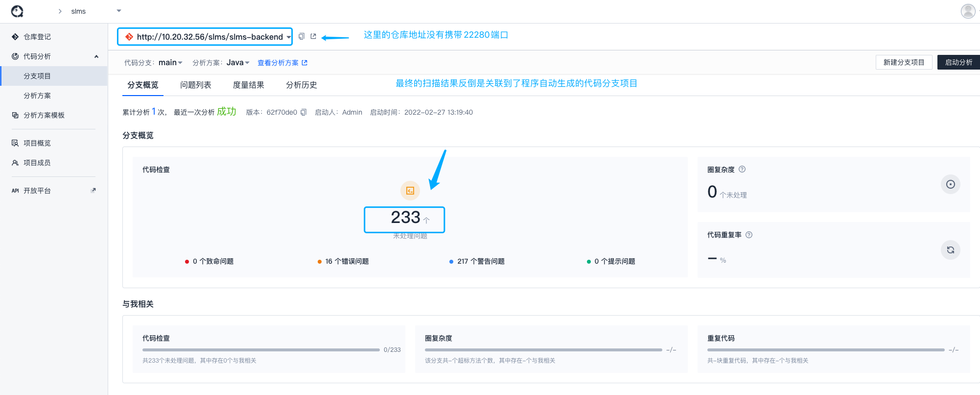
Task: Click the 代码重复率 help question icon
Action: [x=749, y=235]
